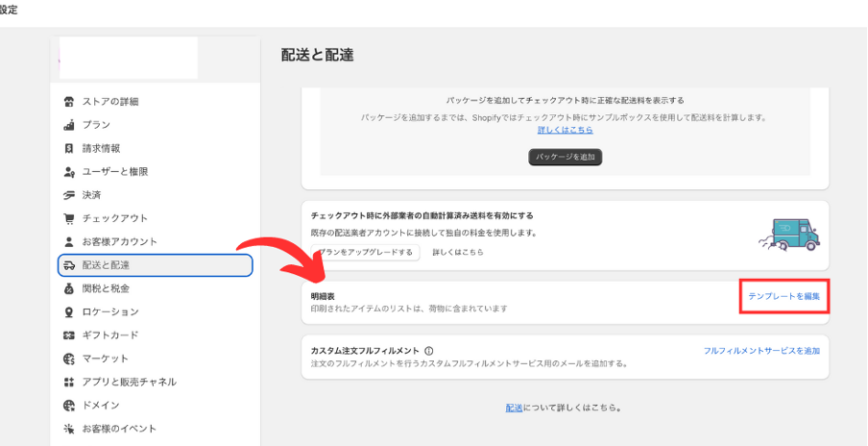Image resolution: width=868 pixels, height=446 pixels.
Task: Click the 明細表 heading text
Action: tap(323, 297)
